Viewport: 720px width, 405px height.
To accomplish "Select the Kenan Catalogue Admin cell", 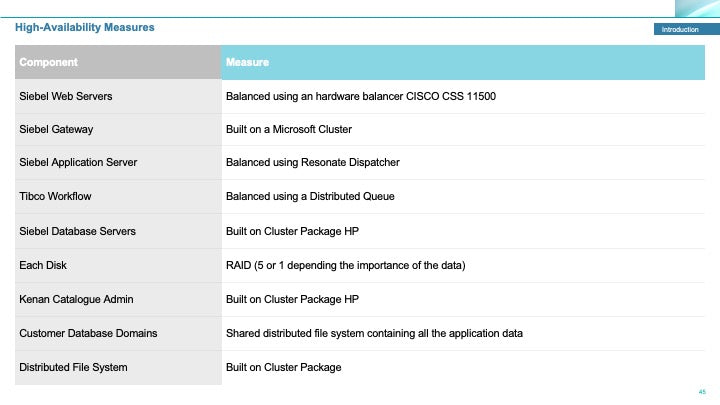I will [118, 299].
